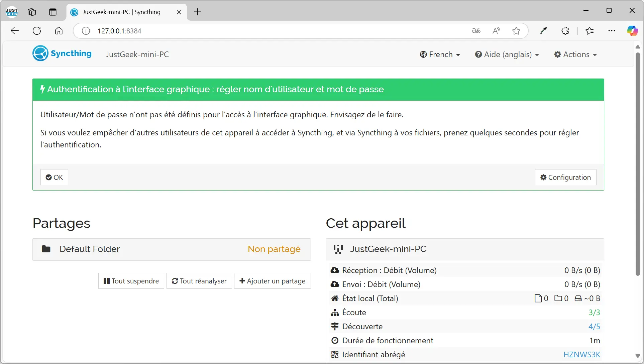Open the Aide (anglais) dropdown
This screenshot has height=364, width=644.
pyautogui.click(x=507, y=54)
